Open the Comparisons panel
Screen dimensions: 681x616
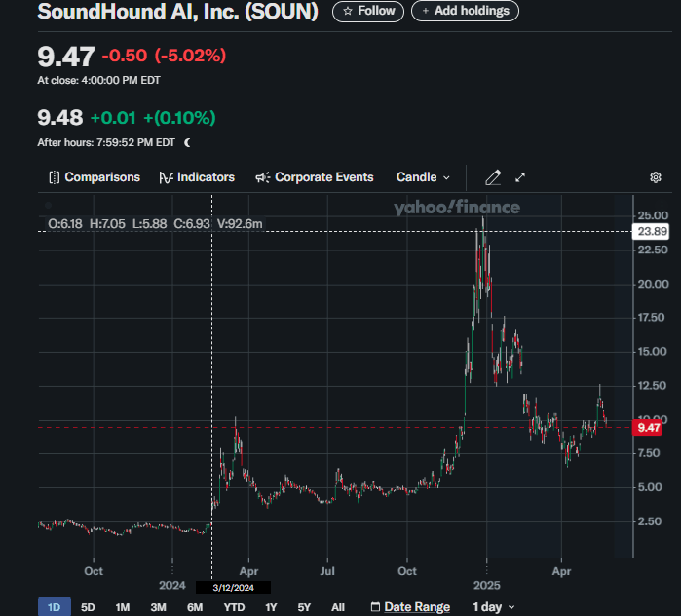click(94, 177)
